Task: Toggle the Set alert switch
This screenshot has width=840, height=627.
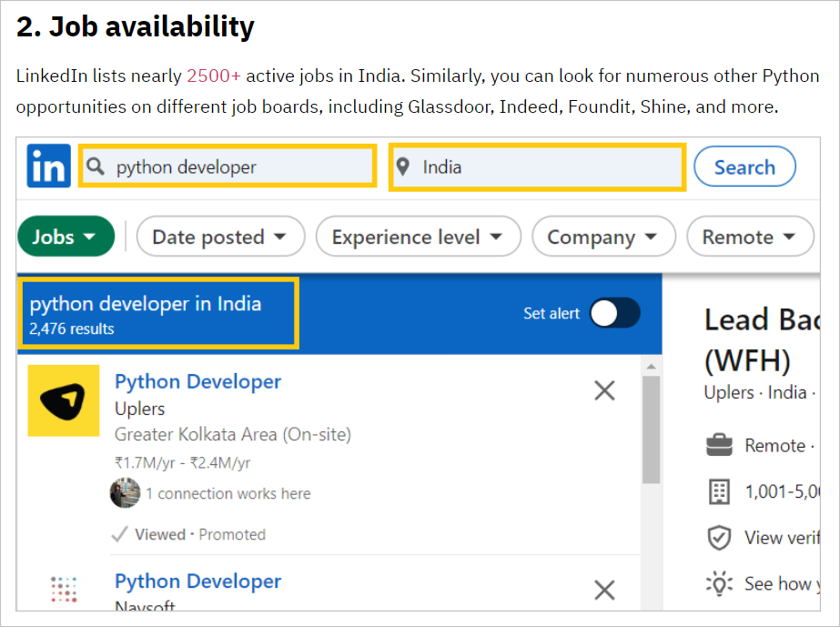Action: tap(615, 313)
